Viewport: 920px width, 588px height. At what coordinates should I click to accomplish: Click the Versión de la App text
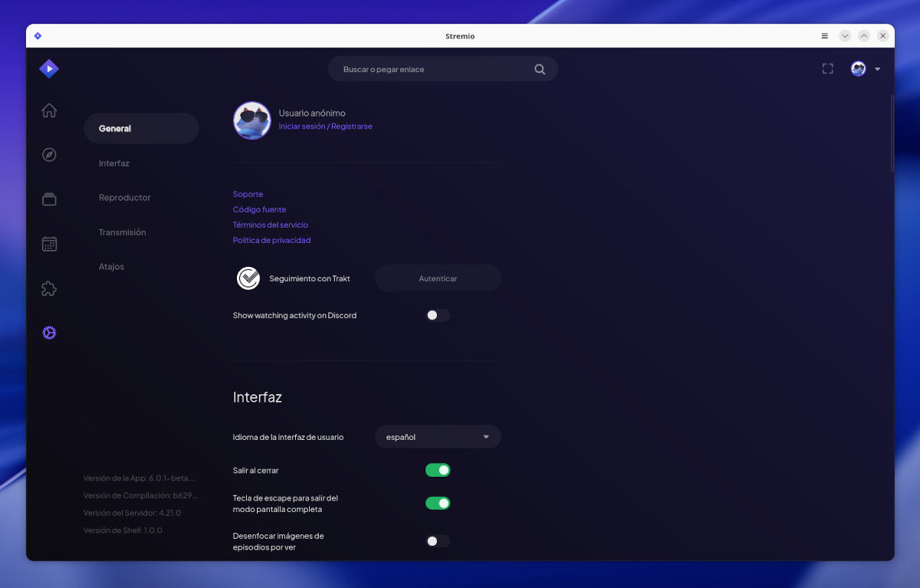tap(140, 478)
